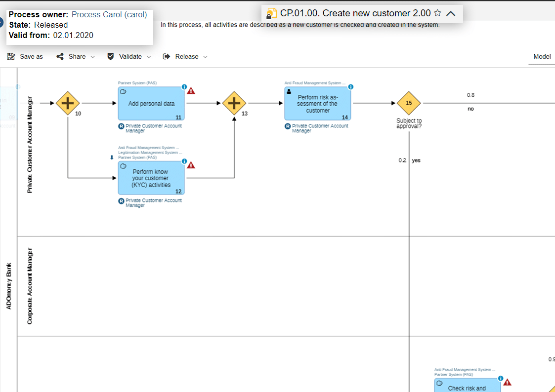This screenshot has width=555, height=392.
Task: Click the info icon on Perform risk assessment task
Action: (351, 87)
